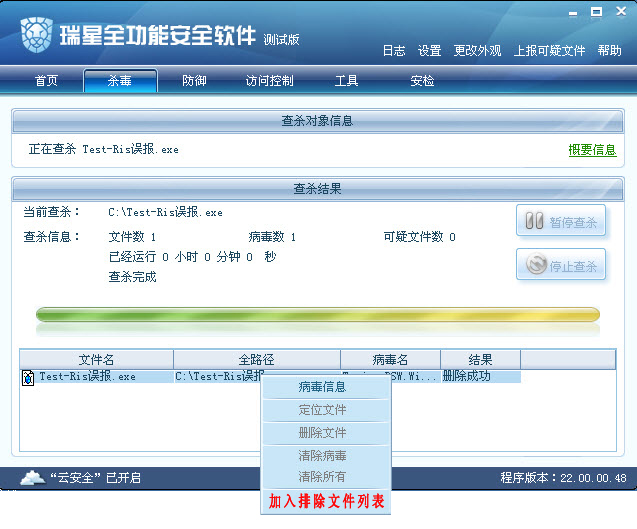Click the 查杀完成 status text
Image resolution: width=637 pixels, height=529 pixels.
pyautogui.click(x=132, y=277)
